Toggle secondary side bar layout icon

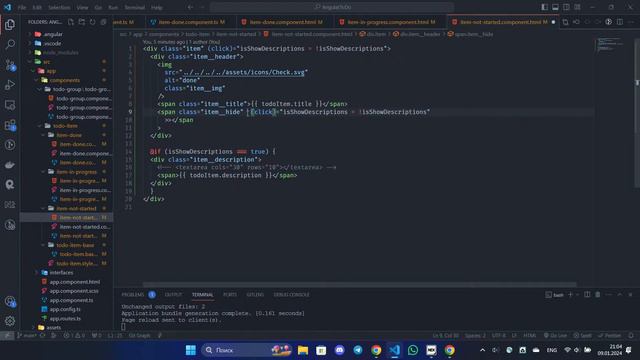tap(566, 7)
